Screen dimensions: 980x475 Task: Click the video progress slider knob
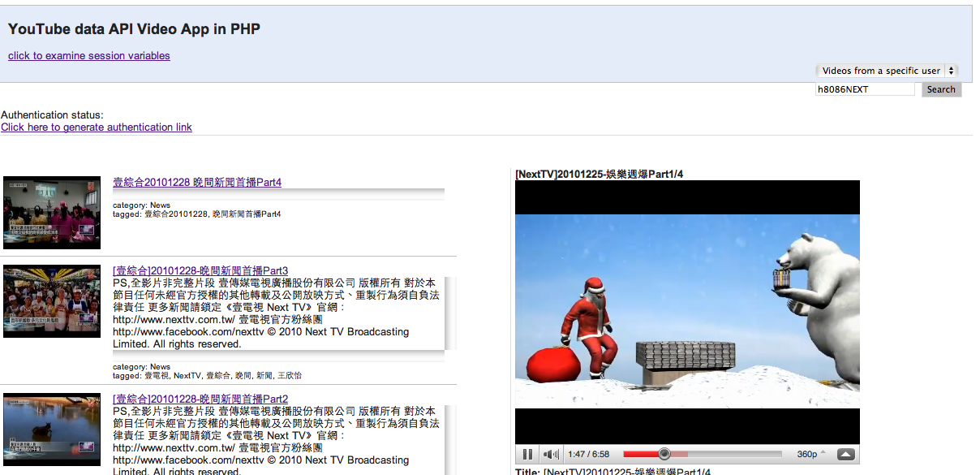coord(664,454)
